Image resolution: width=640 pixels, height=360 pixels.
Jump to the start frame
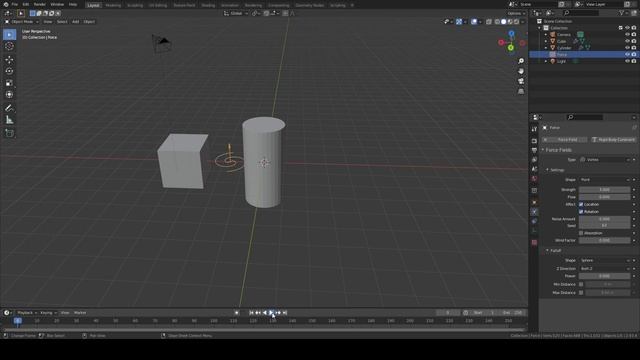coord(251,313)
